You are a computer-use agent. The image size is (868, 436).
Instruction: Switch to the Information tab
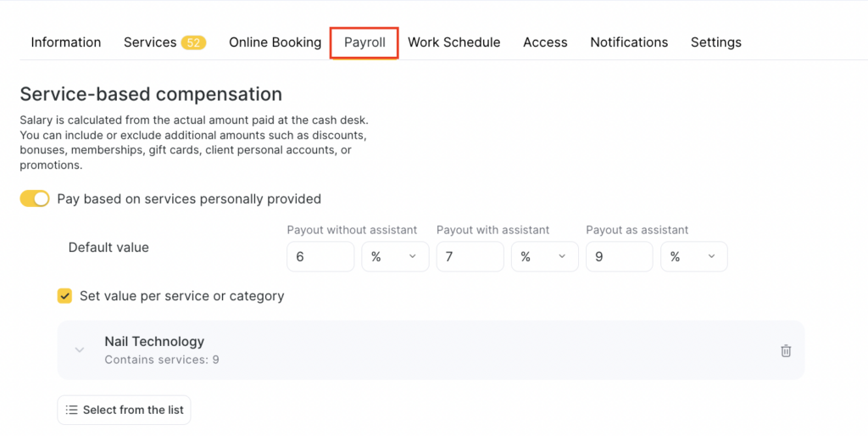(66, 42)
